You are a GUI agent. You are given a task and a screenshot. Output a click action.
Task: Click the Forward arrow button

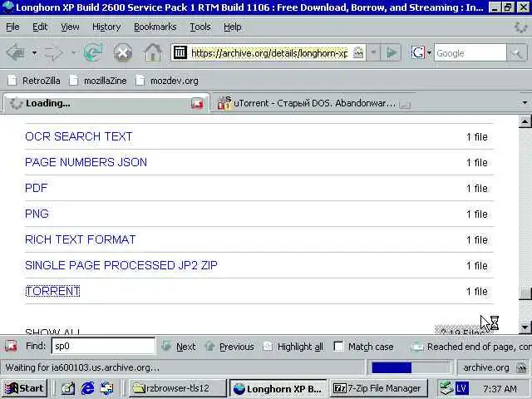[53, 53]
